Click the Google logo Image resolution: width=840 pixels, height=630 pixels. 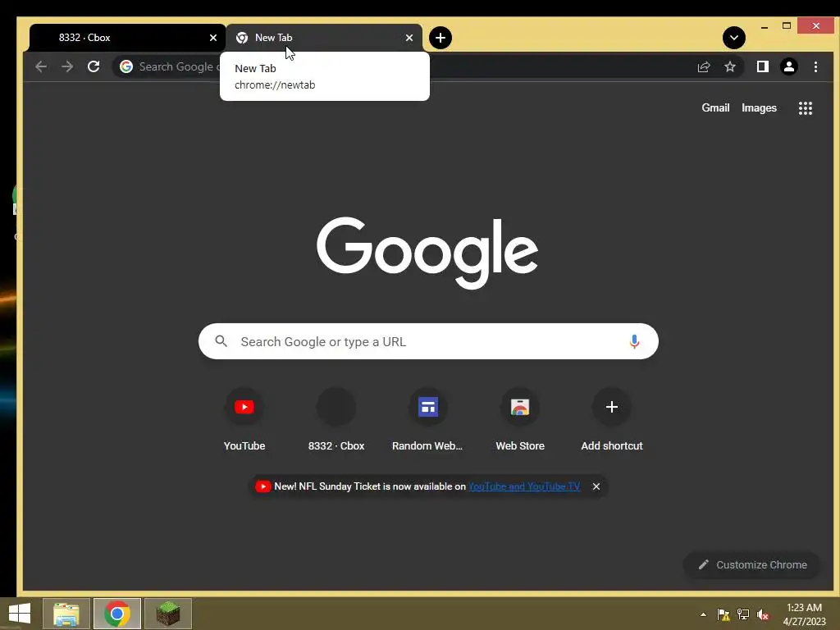427,252
